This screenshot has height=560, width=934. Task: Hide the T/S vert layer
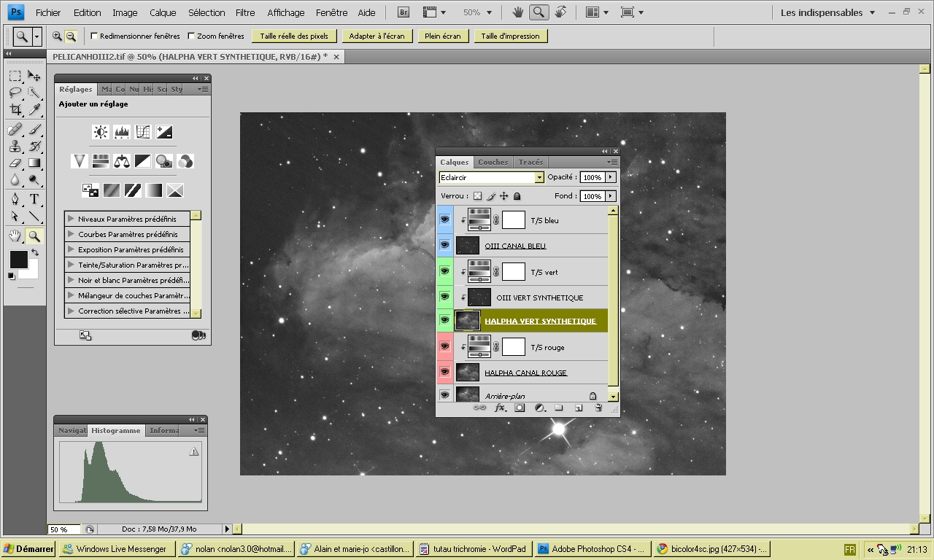[x=444, y=271]
